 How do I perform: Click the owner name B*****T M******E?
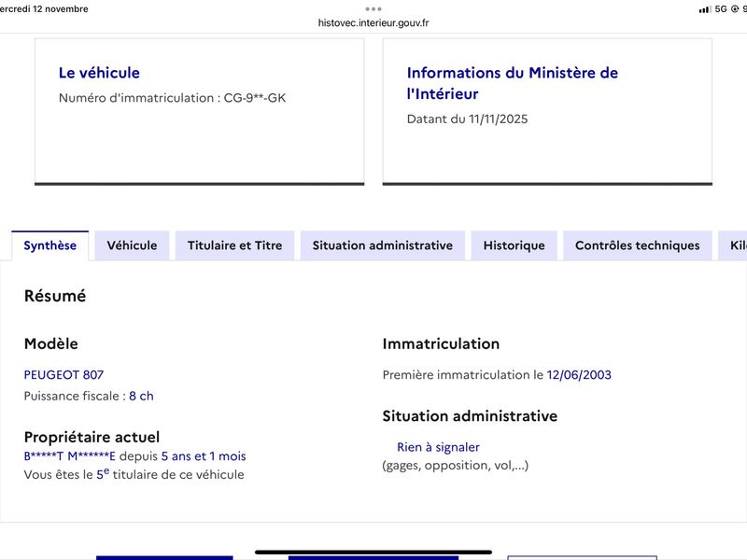[69, 456]
